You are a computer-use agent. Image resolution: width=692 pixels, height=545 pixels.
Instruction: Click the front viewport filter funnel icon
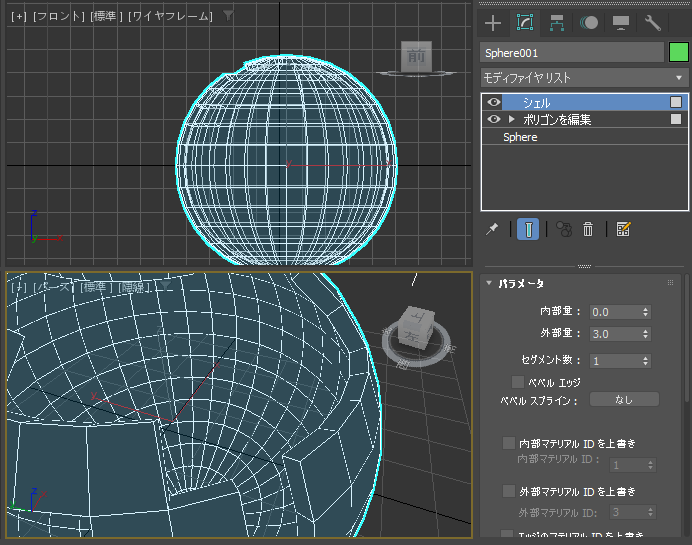(x=228, y=15)
